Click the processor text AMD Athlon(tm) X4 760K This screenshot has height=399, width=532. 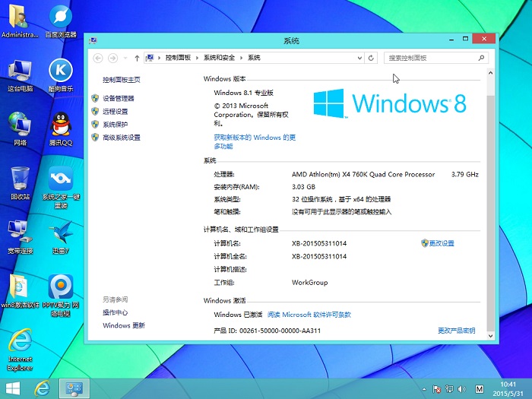pos(363,174)
